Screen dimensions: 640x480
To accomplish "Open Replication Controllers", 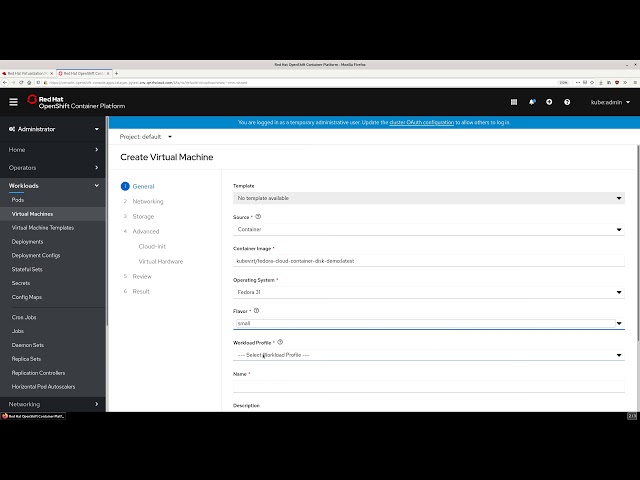I will (38, 373).
